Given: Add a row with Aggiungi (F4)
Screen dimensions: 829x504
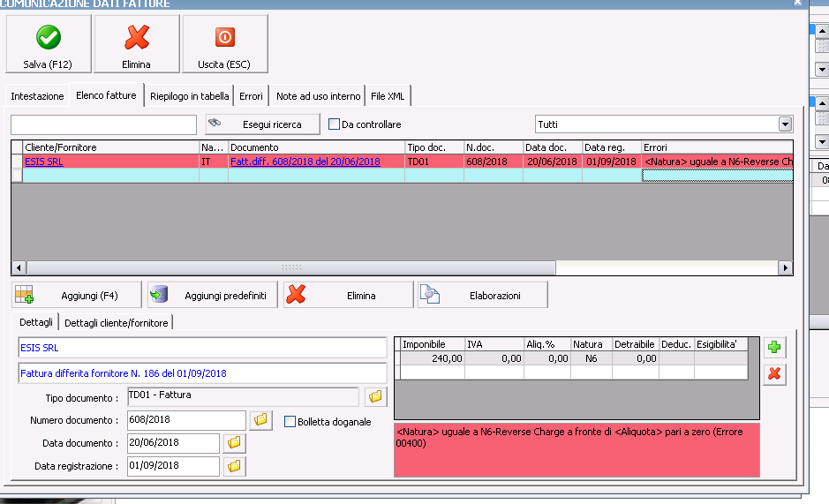Looking at the screenshot, I should click(77, 295).
